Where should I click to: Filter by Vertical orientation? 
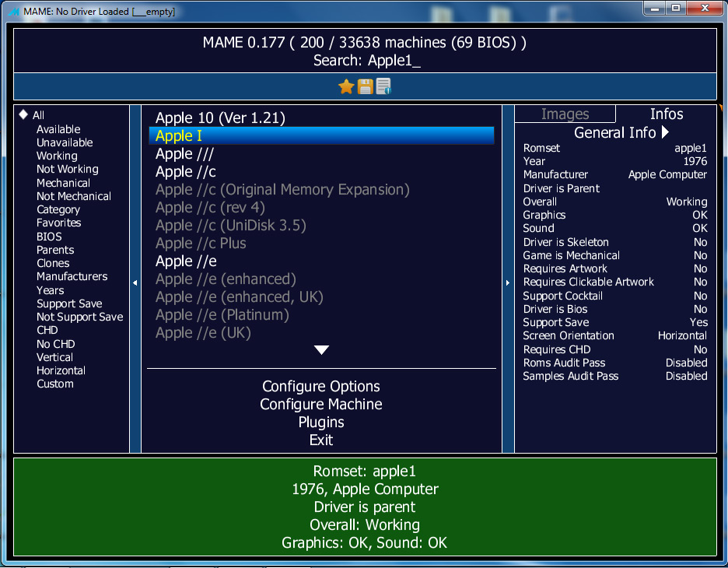tap(54, 358)
